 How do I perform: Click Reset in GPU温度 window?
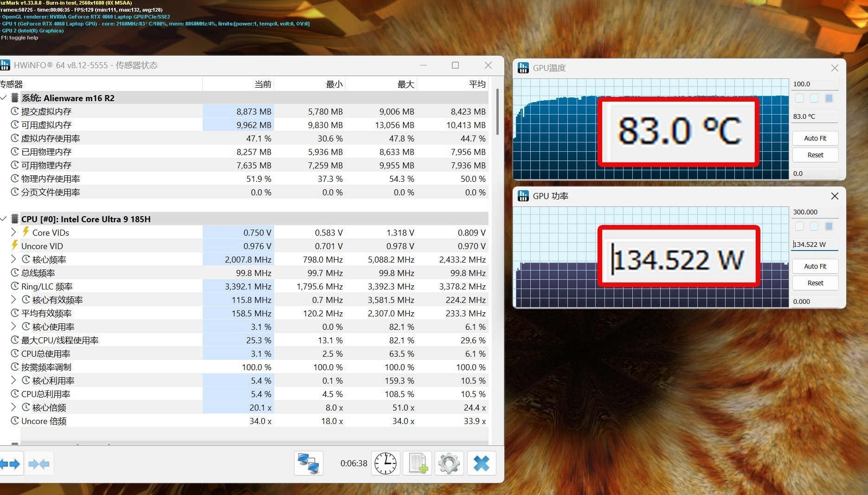tap(815, 155)
